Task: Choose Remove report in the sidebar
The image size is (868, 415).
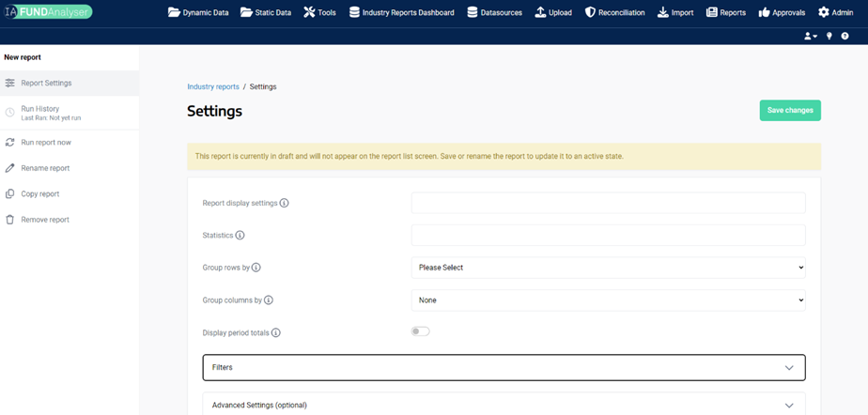Action: coord(45,220)
